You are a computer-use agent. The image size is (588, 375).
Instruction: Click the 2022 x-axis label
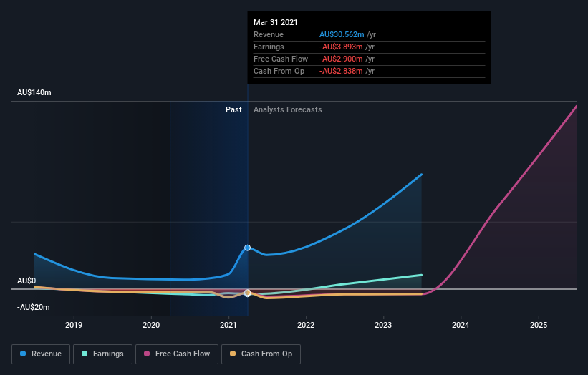point(306,325)
